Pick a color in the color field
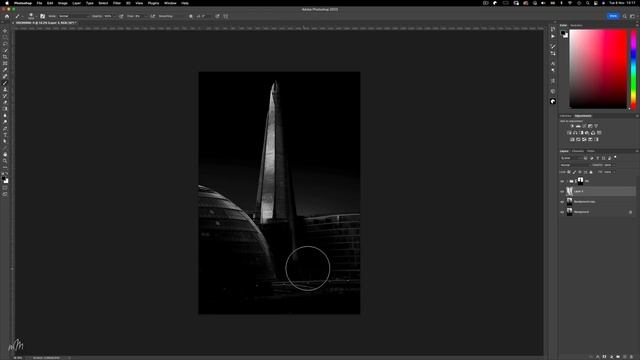This screenshot has height=360, width=640. 598,69
